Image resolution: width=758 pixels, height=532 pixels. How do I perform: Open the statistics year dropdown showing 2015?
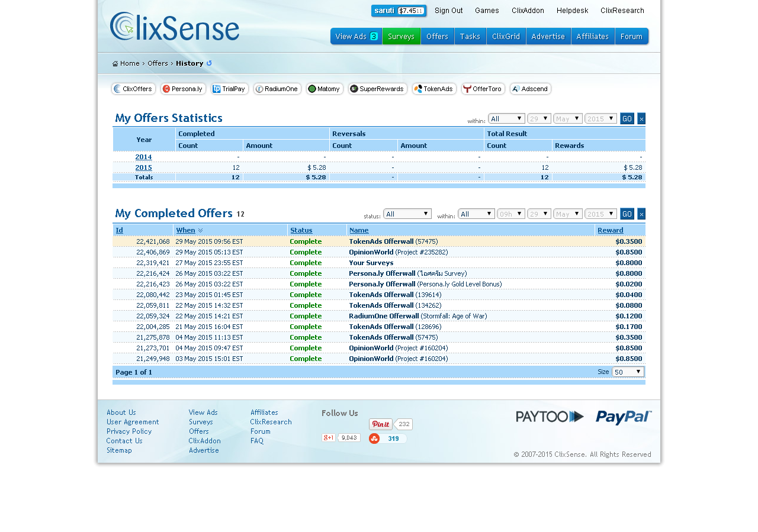tap(600, 118)
